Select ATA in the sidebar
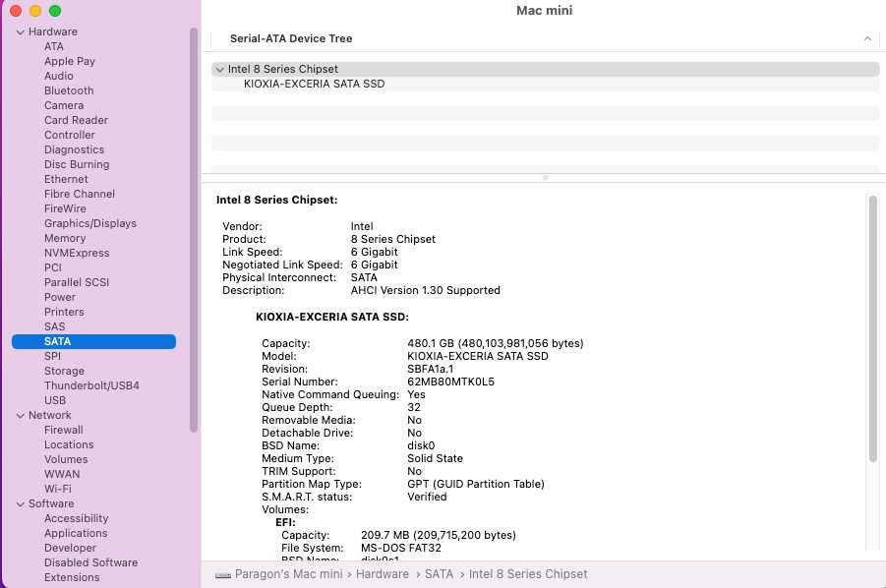 54,46
